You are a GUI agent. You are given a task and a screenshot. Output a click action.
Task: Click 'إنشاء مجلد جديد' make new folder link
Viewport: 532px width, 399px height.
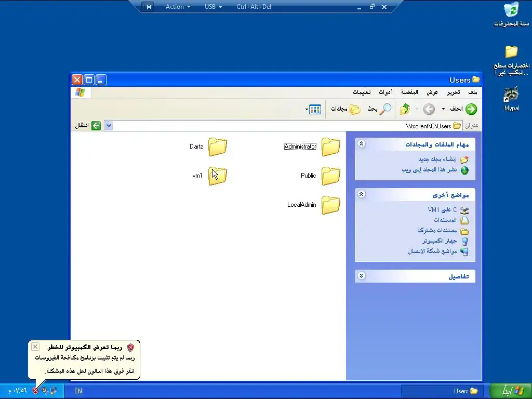coord(437,159)
